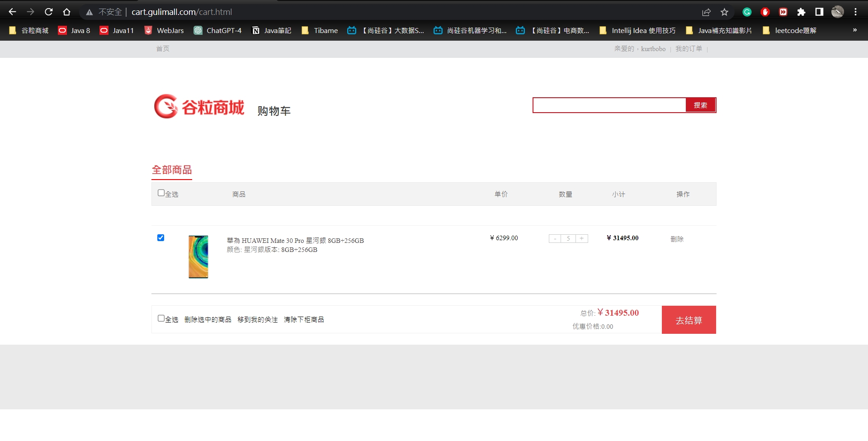Open the Java補充知識影片 bookmark folder
The width and height of the screenshot is (868, 441).
tap(719, 30)
